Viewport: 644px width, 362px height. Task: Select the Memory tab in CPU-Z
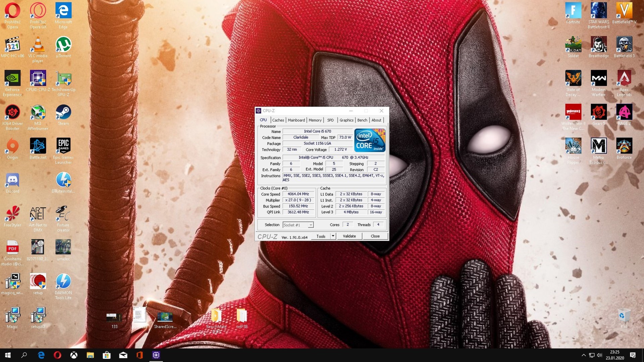315,120
